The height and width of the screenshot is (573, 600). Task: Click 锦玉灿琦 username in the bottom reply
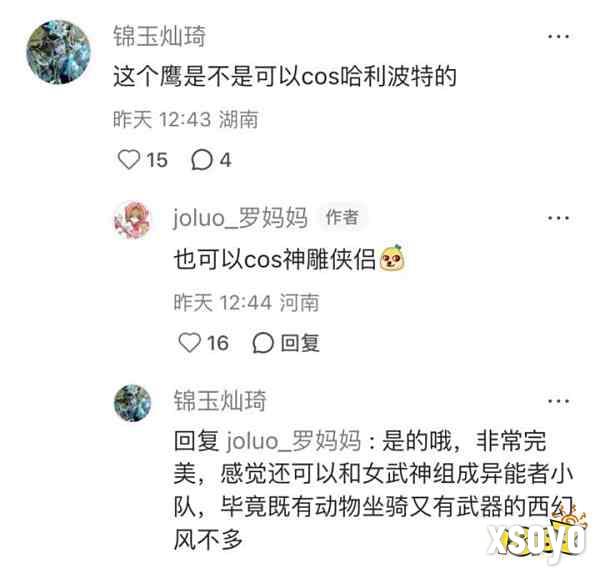click(220, 401)
